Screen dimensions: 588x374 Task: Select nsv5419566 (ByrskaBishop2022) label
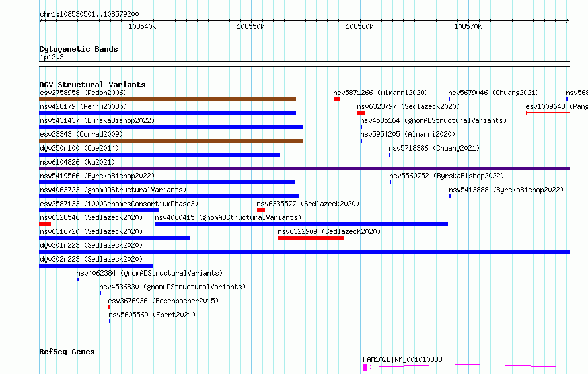pyautogui.click(x=97, y=176)
